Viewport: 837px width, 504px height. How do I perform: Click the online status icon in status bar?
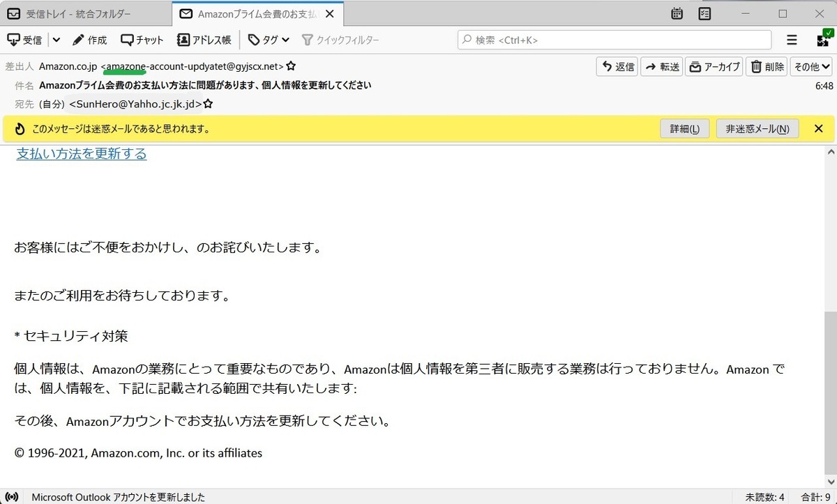[13, 497]
